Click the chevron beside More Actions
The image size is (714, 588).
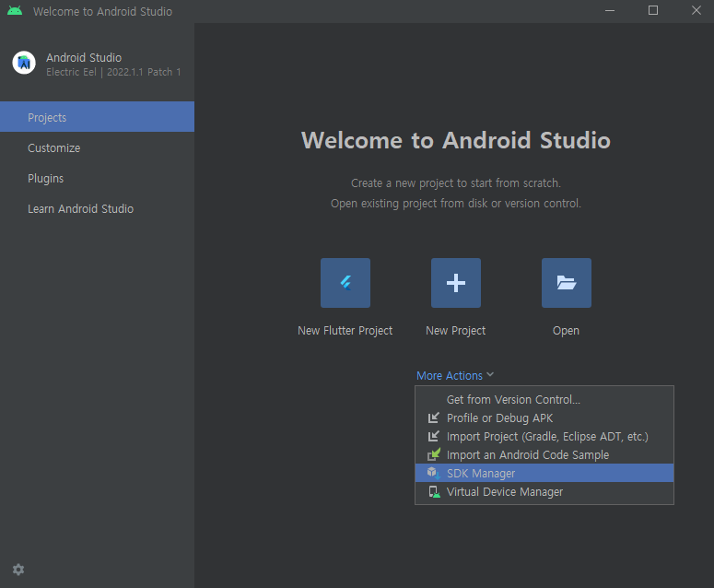click(490, 375)
